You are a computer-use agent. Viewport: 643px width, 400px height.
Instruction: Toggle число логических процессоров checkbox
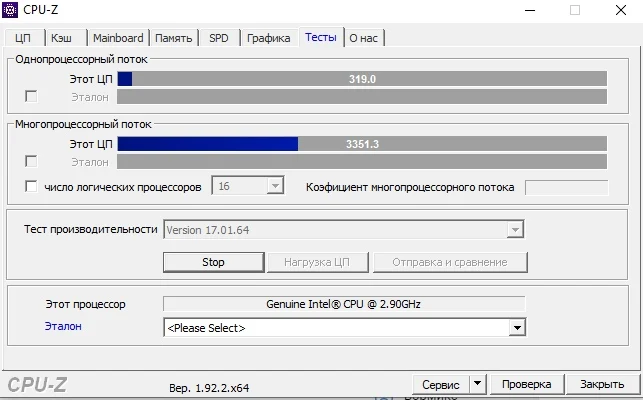click(31, 186)
